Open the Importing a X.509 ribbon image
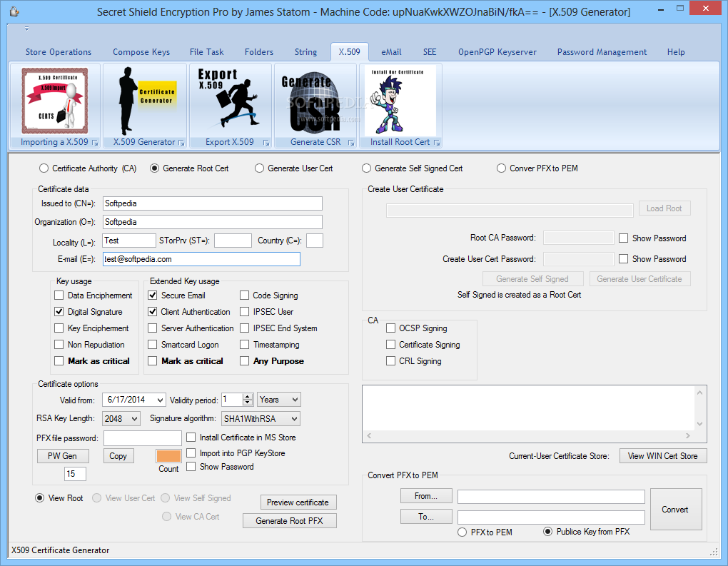 tap(55, 101)
